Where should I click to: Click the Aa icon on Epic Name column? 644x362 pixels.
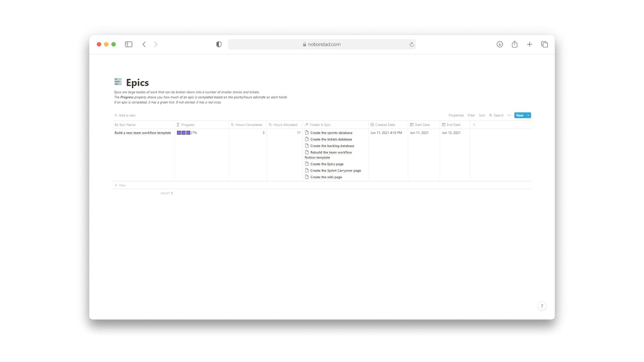point(116,124)
